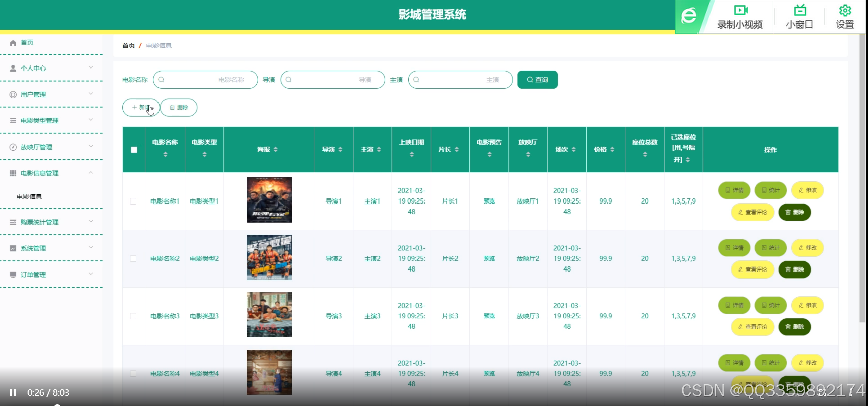868x406 pixels.
Task: Click 修改 button for 电影名称1
Action: pyautogui.click(x=807, y=190)
